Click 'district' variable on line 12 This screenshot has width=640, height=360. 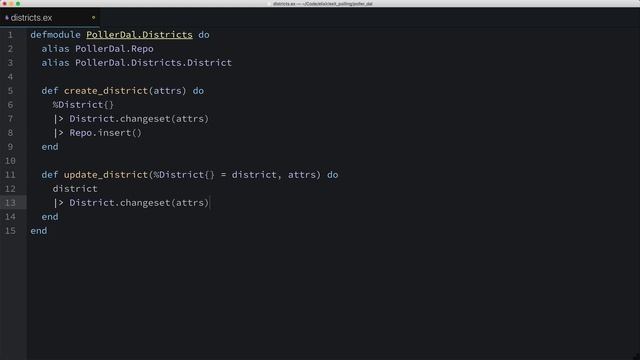pos(75,189)
